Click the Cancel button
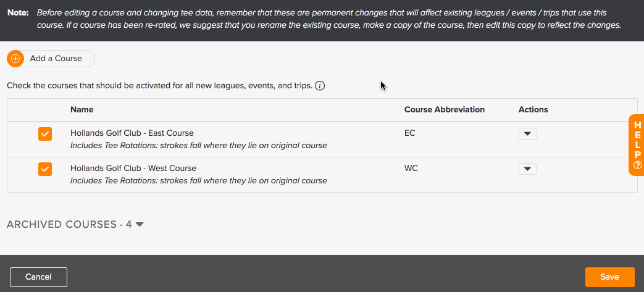 tap(39, 277)
